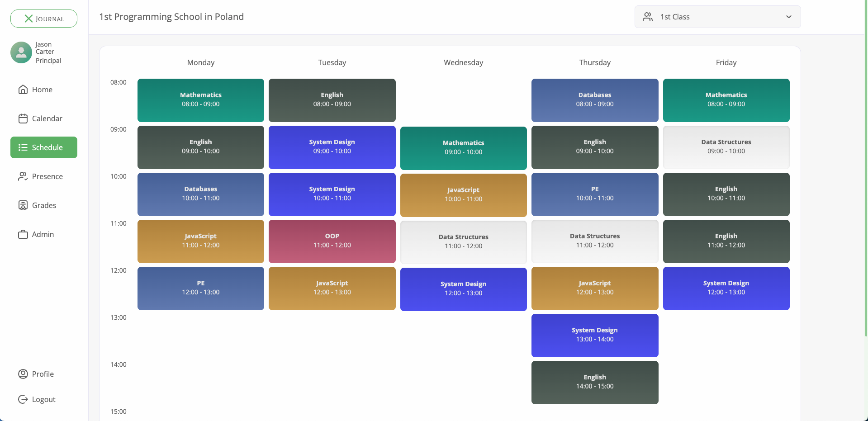Click the Friday column header
The height and width of the screenshot is (421, 868).
(726, 62)
